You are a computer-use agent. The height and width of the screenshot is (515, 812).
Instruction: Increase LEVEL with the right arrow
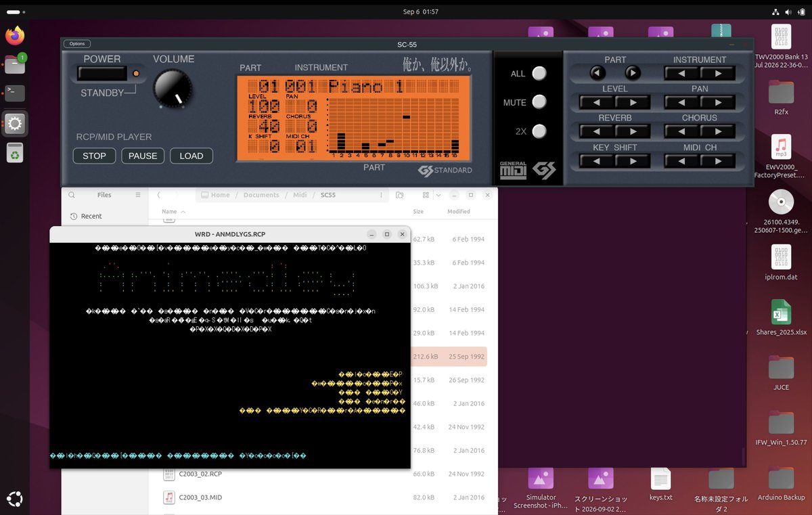tap(633, 102)
